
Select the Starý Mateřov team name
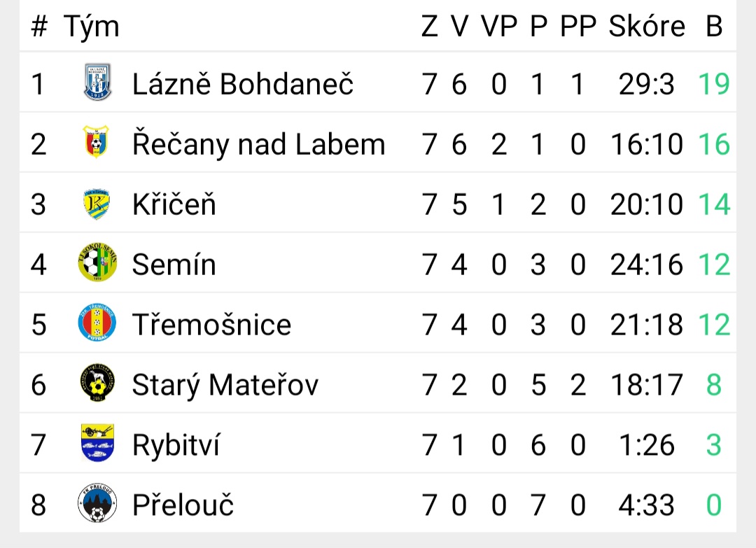[x=225, y=385]
